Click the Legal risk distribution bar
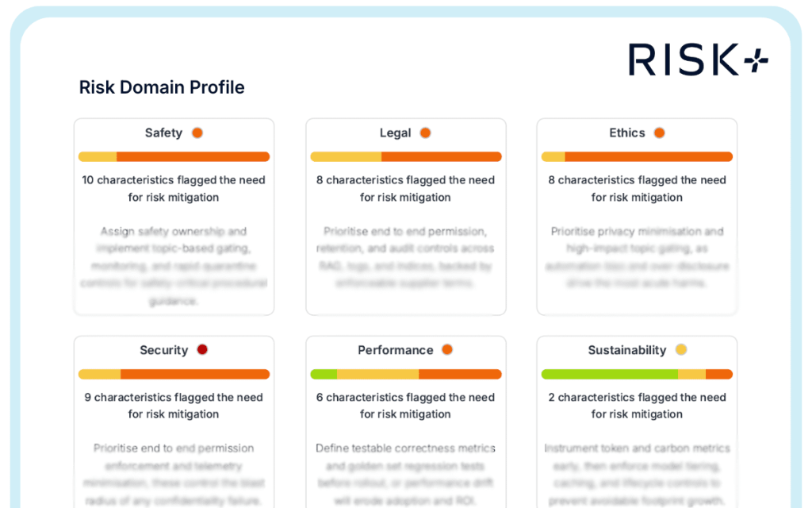 coord(405,157)
